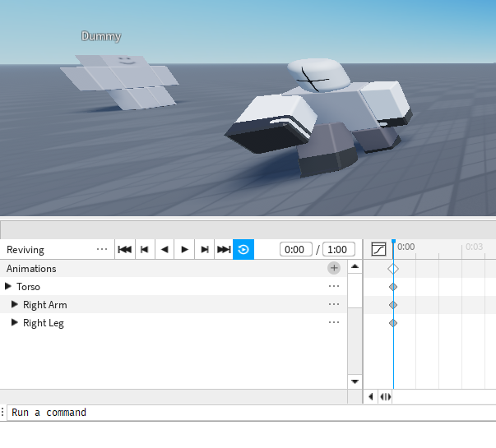Select the Right Leg keyframe diamond
496x448 pixels.
click(x=393, y=323)
